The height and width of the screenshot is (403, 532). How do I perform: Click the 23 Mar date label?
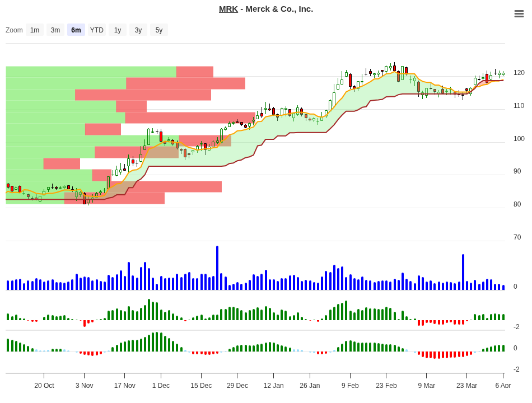tap(466, 385)
